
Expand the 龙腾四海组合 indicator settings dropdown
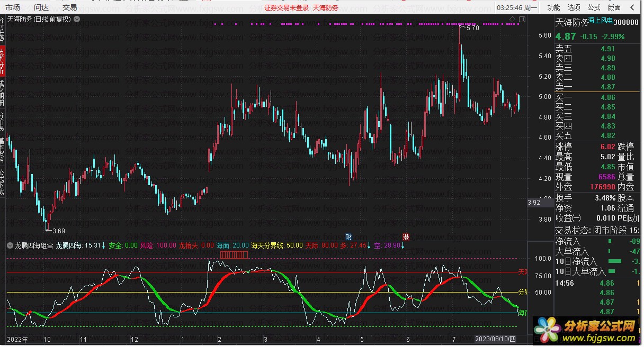click(10, 245)
